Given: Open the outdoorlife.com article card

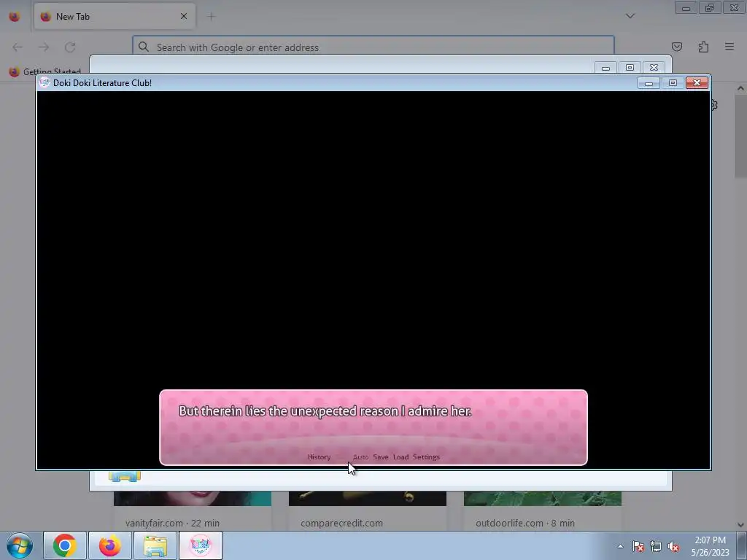Looking at the screenshot, I should pyautogui.click(x=543, y=510).
